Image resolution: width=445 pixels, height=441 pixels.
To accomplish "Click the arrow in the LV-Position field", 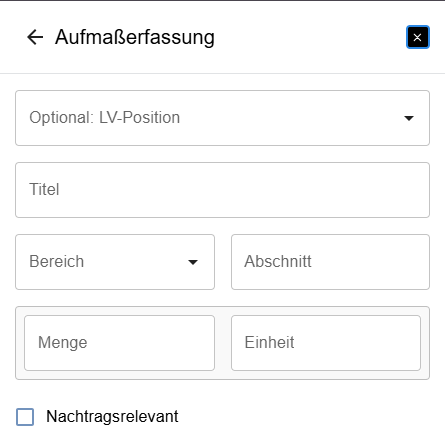I will [x=409, y=118].
